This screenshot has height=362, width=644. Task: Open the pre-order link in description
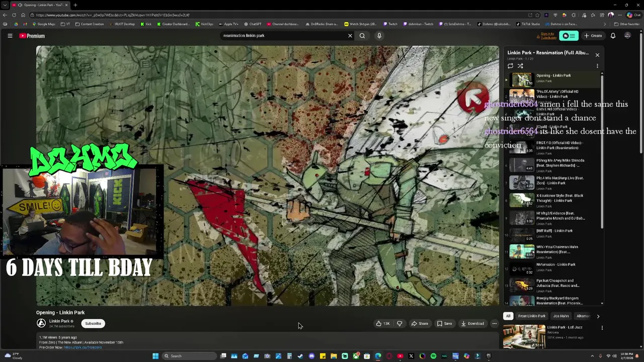83,347
